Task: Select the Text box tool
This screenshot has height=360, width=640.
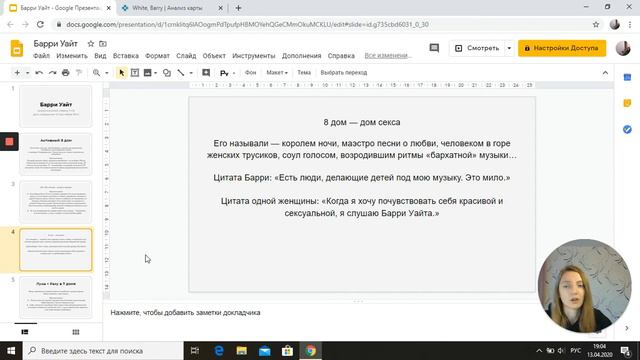Action: click(135, 73)
